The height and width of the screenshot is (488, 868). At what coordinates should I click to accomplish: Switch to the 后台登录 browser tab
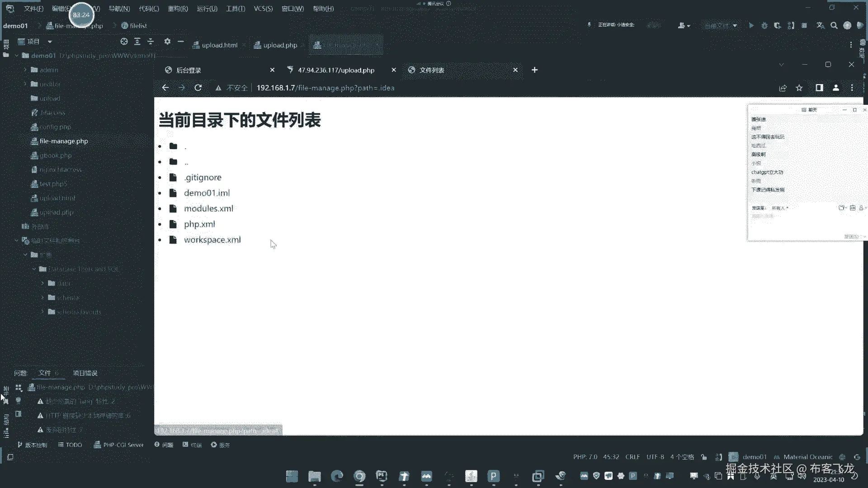189,70
